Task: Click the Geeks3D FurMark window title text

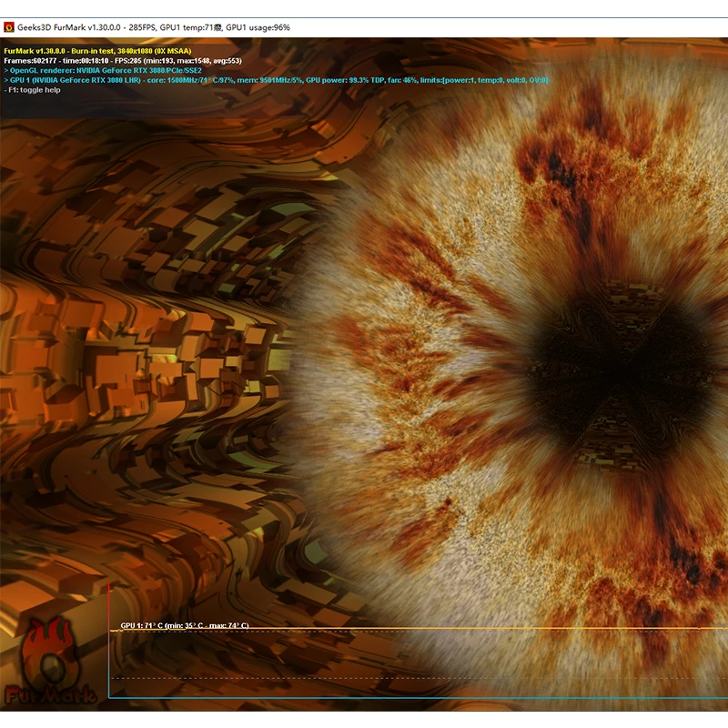Action: click(x=154, y=27)
